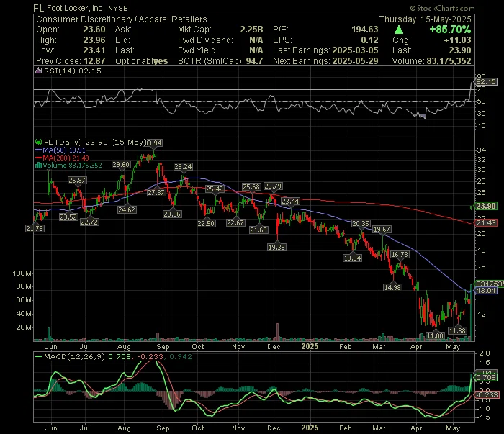Image resolution: width=504 pixels, height=434 pixels.
Task: Click the 19.67 March high label
Action: 382,229
